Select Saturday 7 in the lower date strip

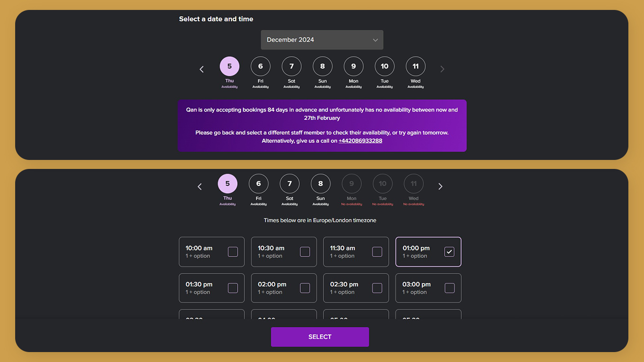(290, 184)
